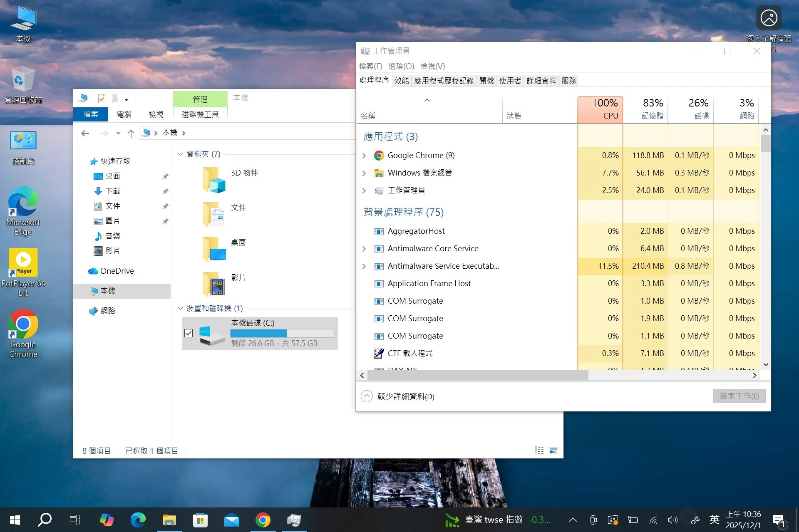Click the 影片 folder icon in main pane

point(214,285)
